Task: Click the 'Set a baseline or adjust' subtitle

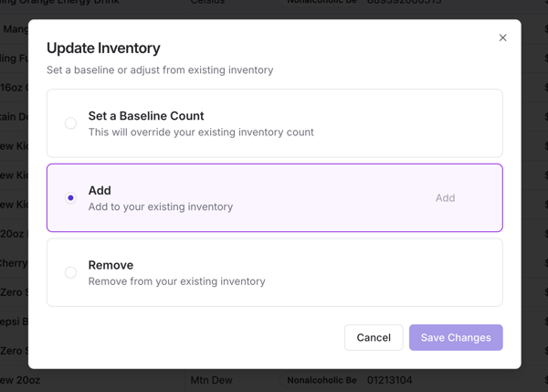Action: (160, 69)
